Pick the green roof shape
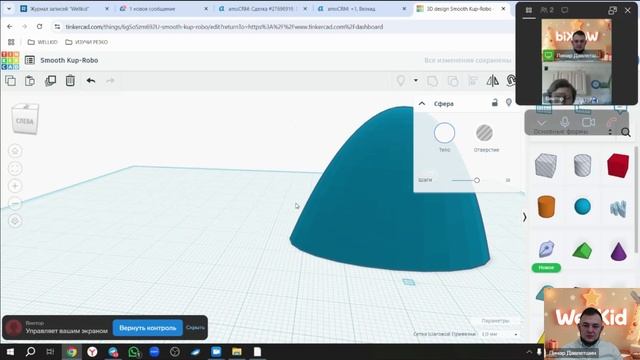The image size is (640, 360). 582,251
